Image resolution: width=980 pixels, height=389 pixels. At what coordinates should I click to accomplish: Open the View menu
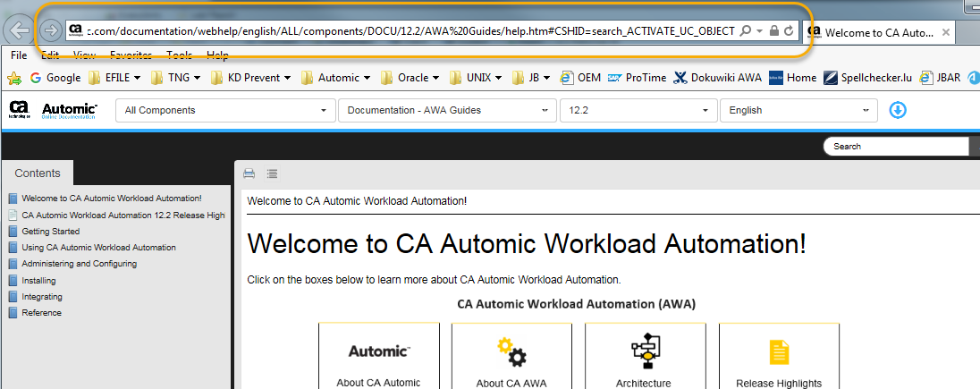(84, 55)
